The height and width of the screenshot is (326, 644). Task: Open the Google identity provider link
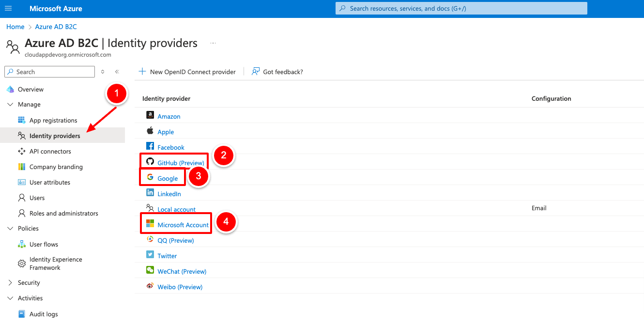[x=168, y=178]
